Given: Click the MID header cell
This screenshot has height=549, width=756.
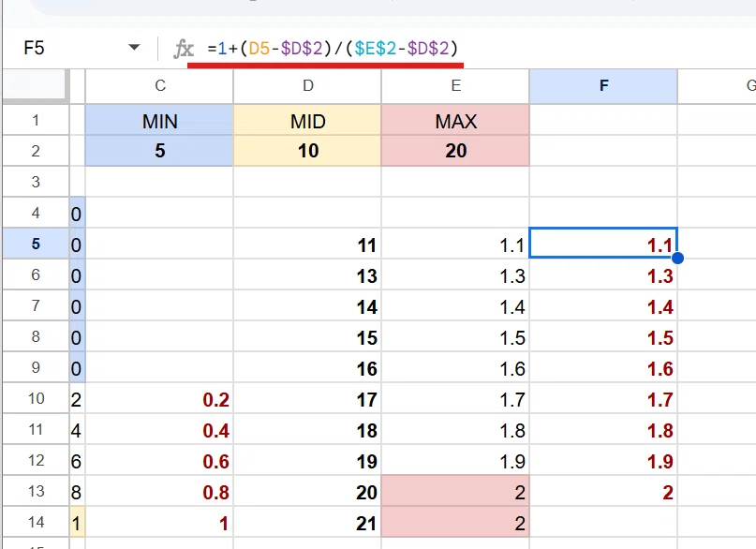Looking at the screenshot, I should 307,121.
